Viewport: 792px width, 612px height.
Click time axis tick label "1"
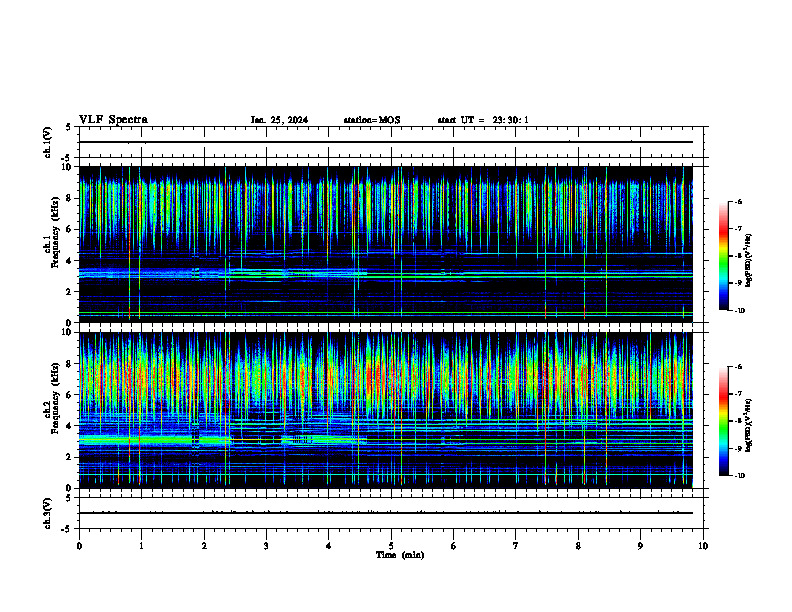point(141,546)
